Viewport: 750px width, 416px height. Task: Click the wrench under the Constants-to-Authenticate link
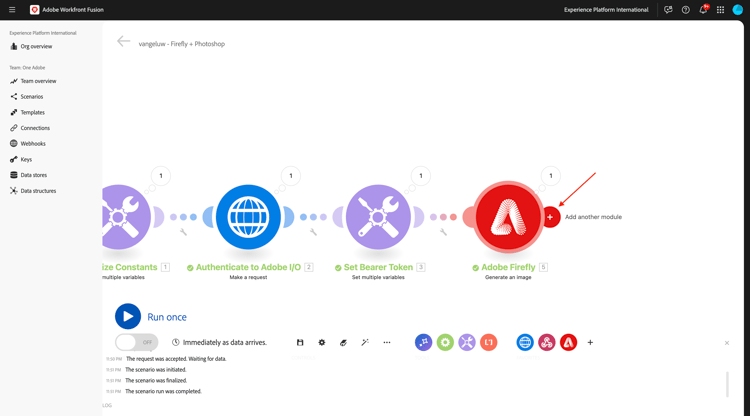(183, 232)
